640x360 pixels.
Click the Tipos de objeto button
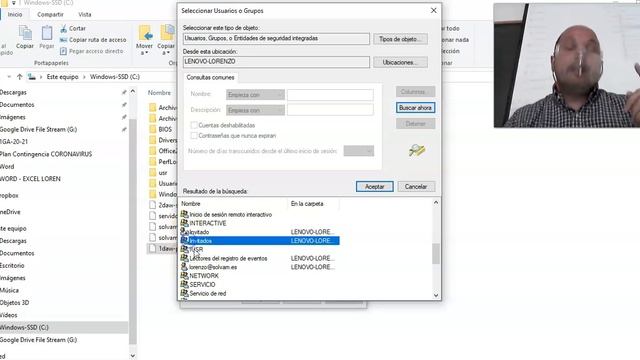pos(400,39)
